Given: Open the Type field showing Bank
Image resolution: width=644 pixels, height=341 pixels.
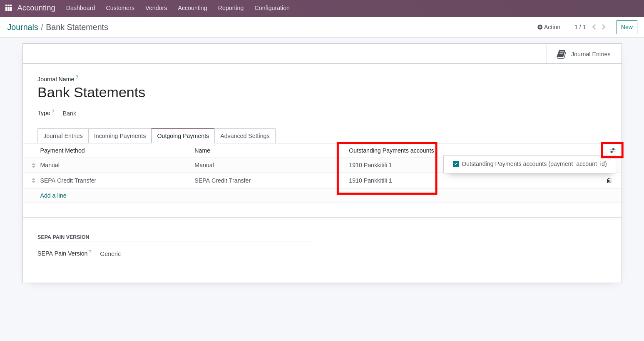Looking at the screenshot, I should 70,113.
